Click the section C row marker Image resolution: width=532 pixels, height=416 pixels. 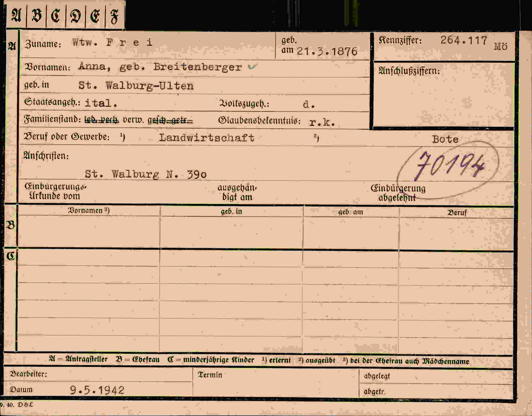pyautogui.click(x=10, y=256)
